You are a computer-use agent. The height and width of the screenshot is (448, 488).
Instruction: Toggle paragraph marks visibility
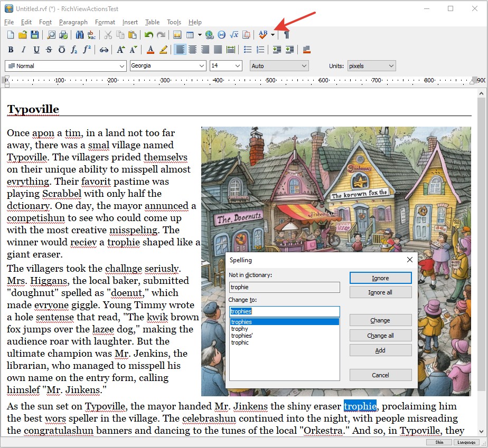tap(286, 34)
